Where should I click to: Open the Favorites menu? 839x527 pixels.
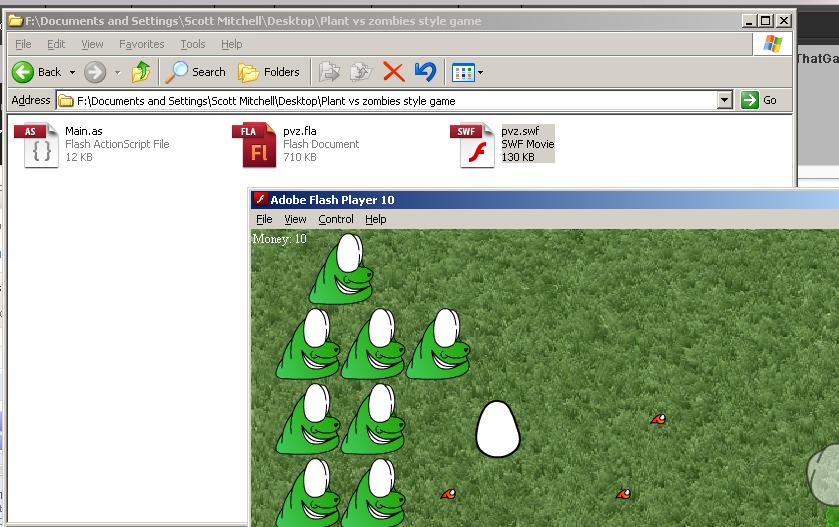[x=142, y=44]
